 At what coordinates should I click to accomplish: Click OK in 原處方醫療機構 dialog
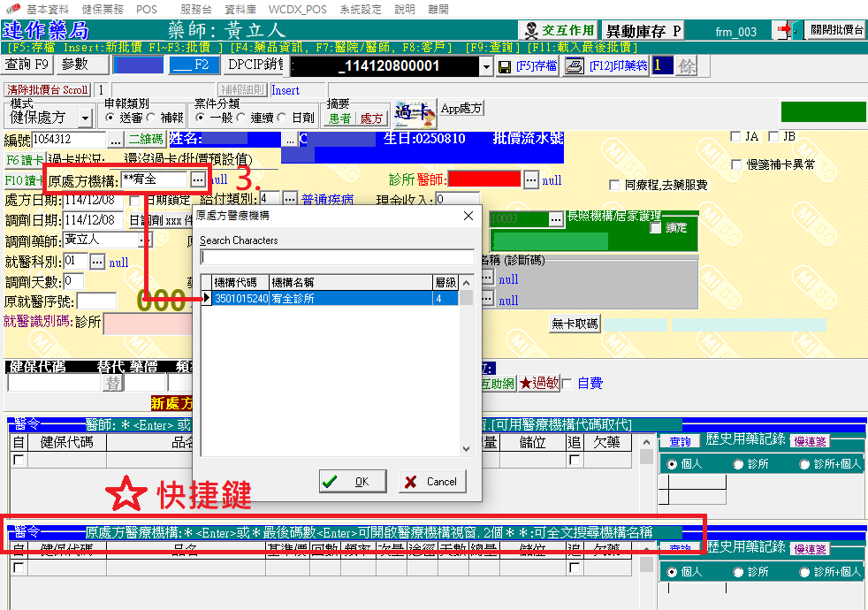[x=353, y=482]
